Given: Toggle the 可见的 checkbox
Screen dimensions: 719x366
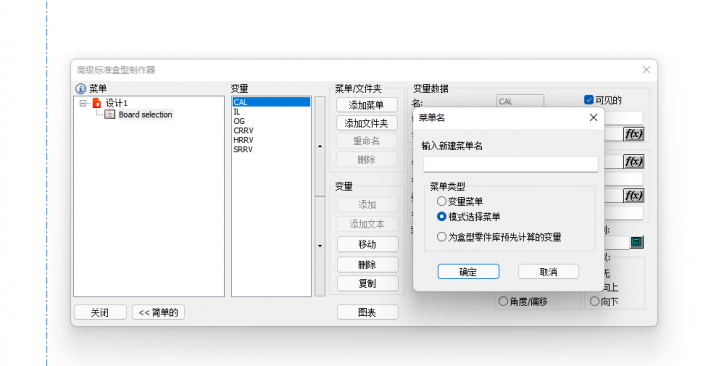Looking at the screenshot, I should pos(589,100).
